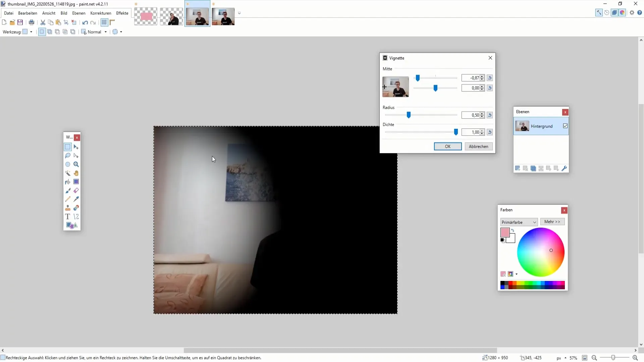Enable Normal blend mode dropdown
Screen dimensions: 644x362
click(x=97, y=32)
